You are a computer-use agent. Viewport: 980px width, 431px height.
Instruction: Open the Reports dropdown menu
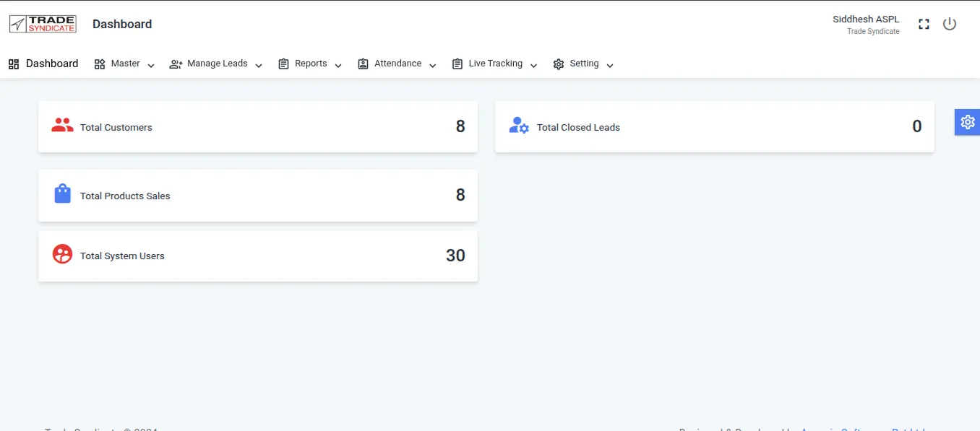click(310, 64)
